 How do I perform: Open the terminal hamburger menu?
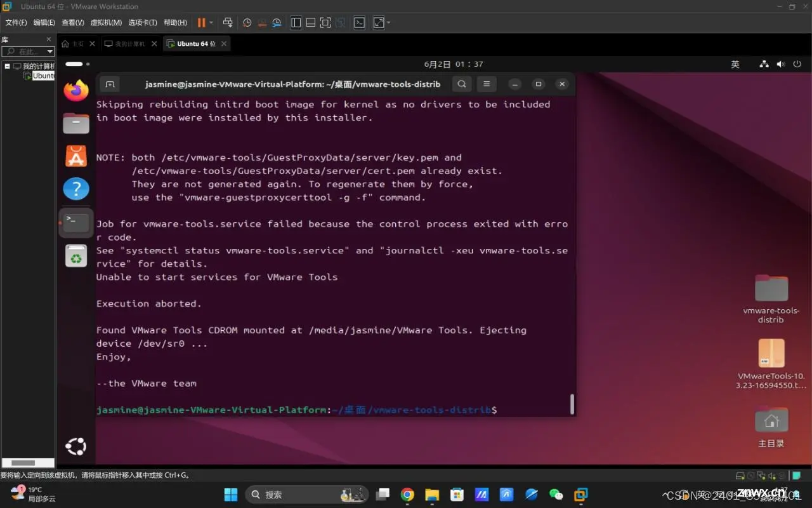tap(487, 84)
